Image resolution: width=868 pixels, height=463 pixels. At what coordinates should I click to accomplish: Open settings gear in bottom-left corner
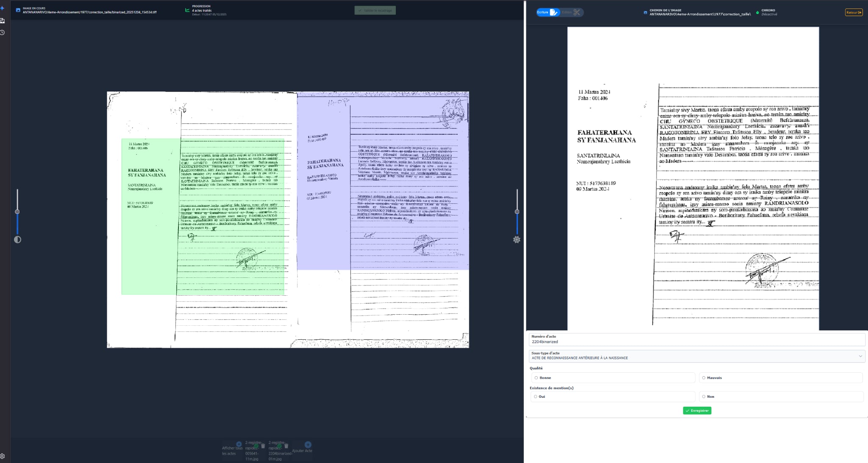click(3, 456)
